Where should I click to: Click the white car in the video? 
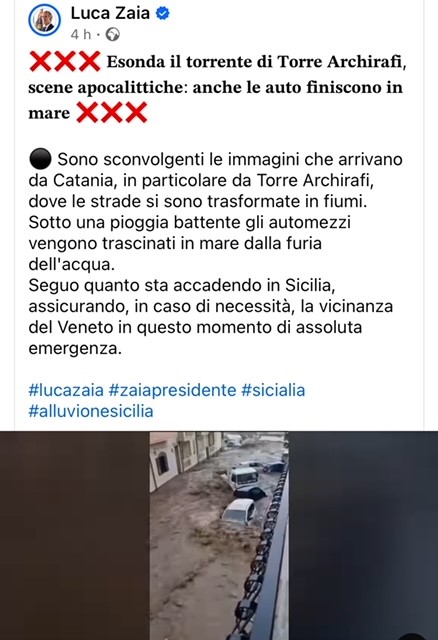click(238, 512)
